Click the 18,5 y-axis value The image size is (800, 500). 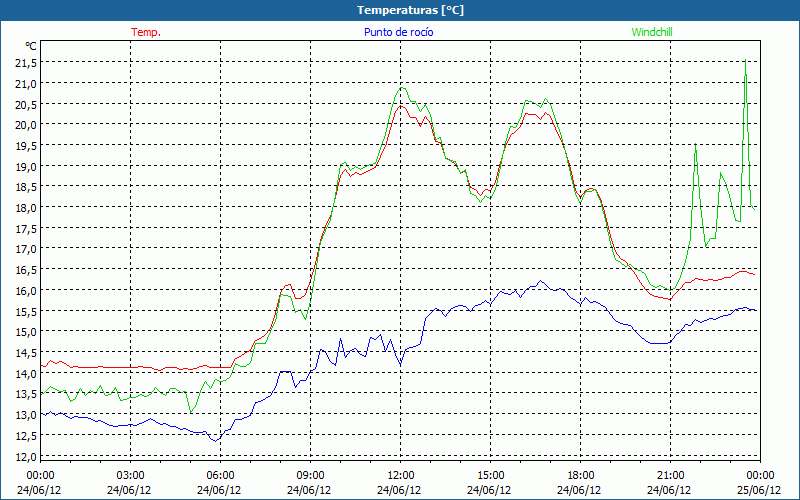click(x=27, y=187)
